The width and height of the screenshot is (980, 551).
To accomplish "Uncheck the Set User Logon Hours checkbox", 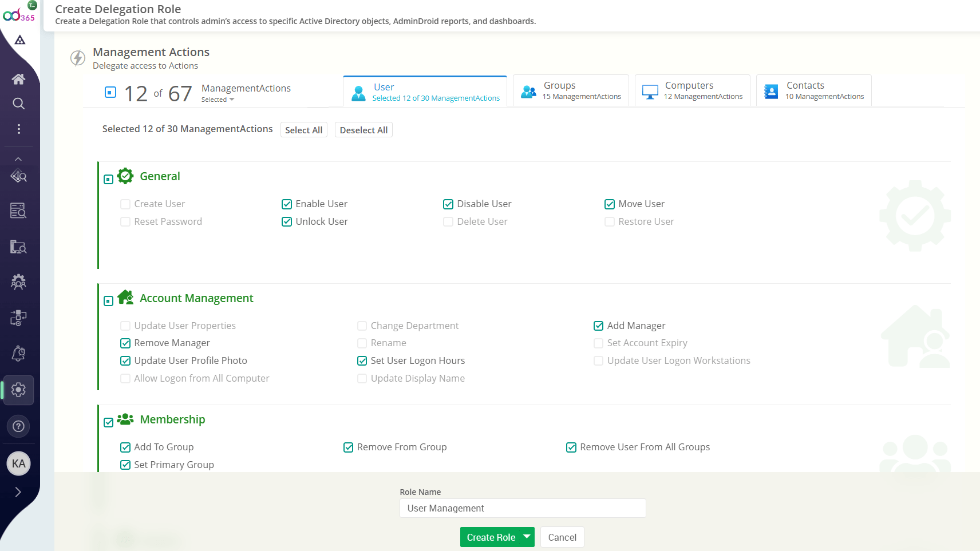I will 362,361.
